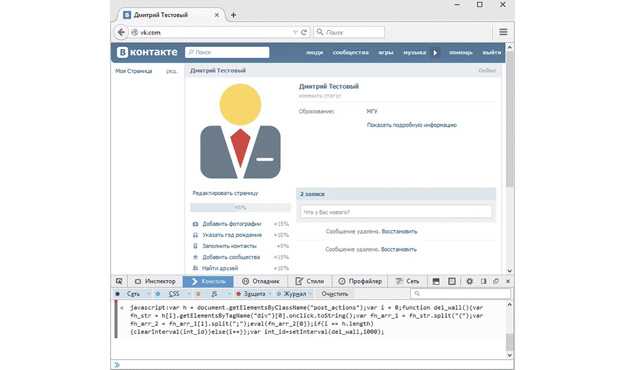Viewport: 640px width, 370px height.
Task: Click the devtools dock-to-side icon
Action: (484, 281)
